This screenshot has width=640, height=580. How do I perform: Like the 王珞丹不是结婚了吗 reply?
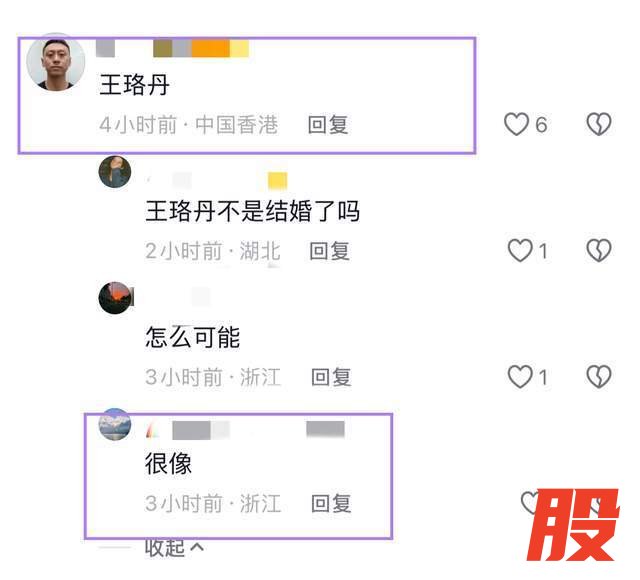point(520,250)
